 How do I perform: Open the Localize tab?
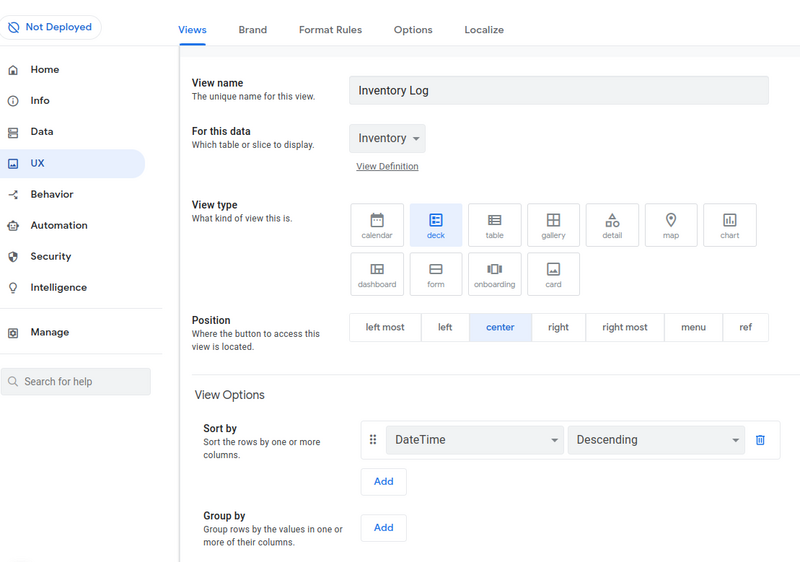coord(484,30)
